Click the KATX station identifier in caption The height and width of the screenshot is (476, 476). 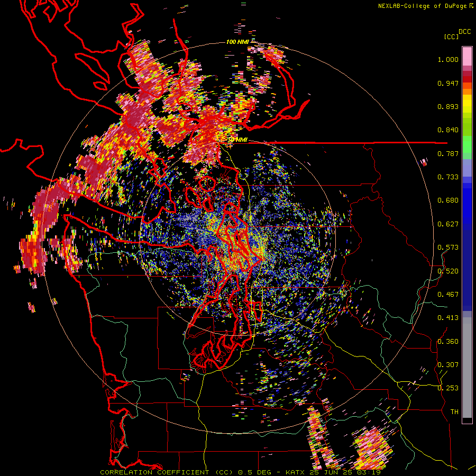coord(294,472)
